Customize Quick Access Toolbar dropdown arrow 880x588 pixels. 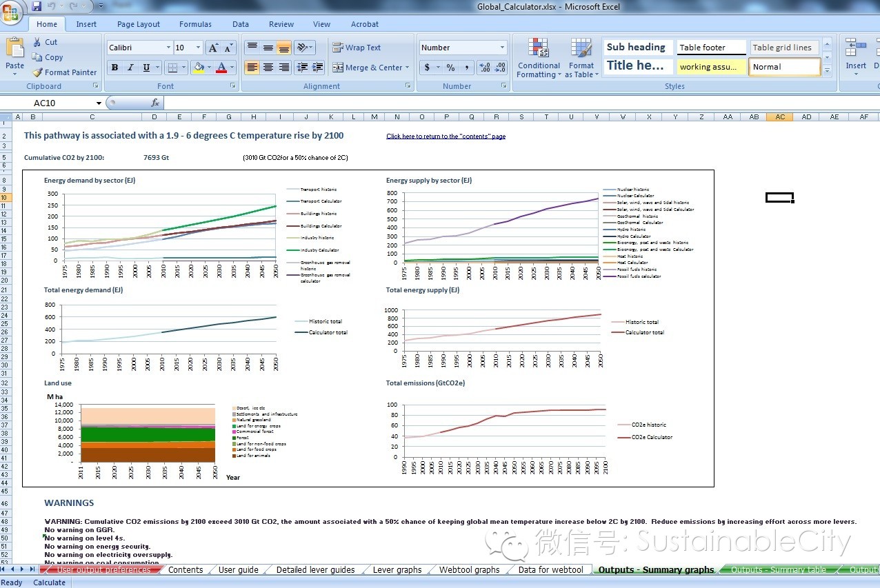click(x=101, y=6)
